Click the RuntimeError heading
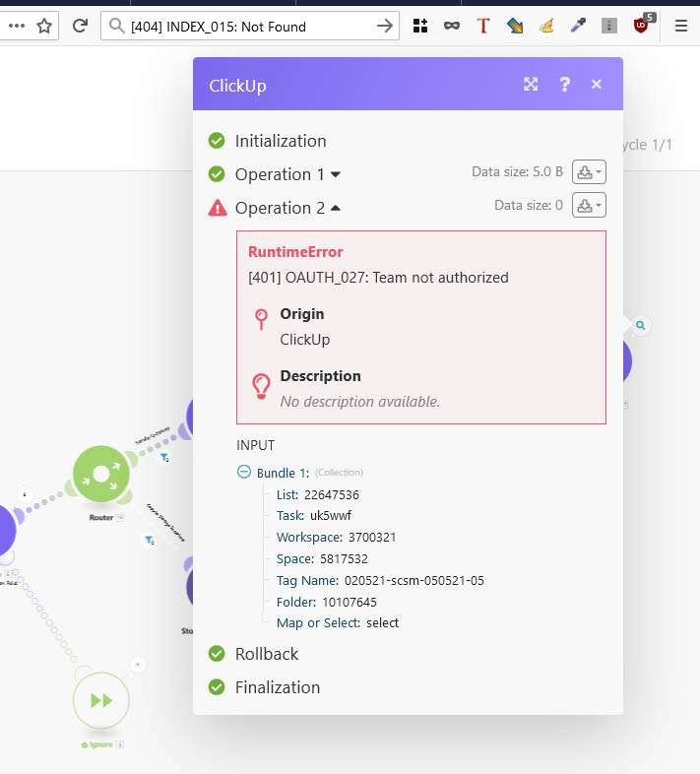Screen dimensions: 700x774 point(295,252)
